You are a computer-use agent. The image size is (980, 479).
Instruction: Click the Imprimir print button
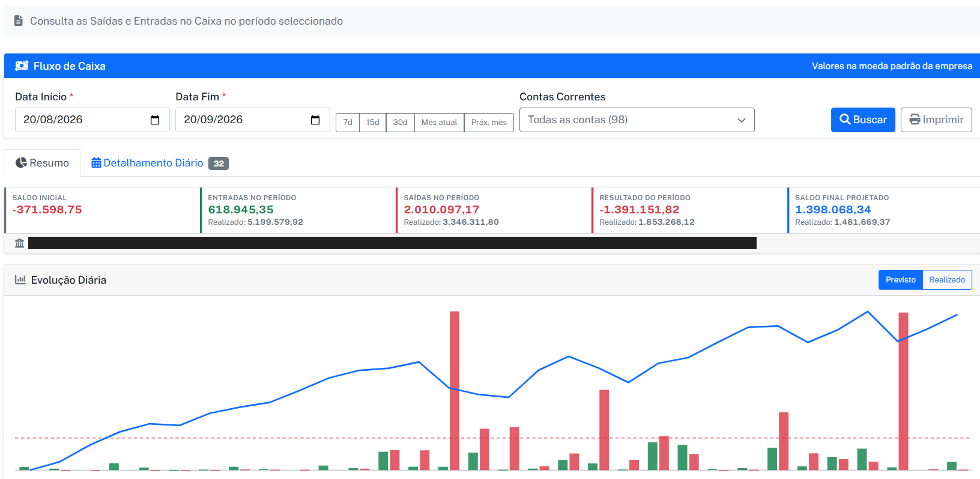[936, 120]
